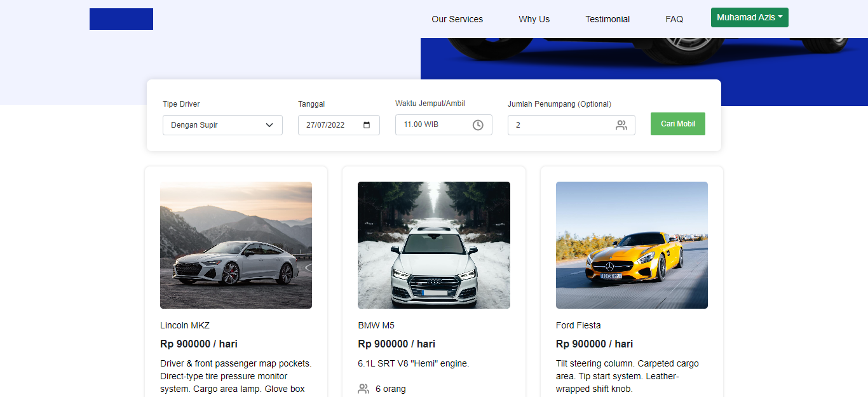This screenshot has width=868, height=397.
Task: Open the Our Services menu item
Action: click(x=457, y=19)
